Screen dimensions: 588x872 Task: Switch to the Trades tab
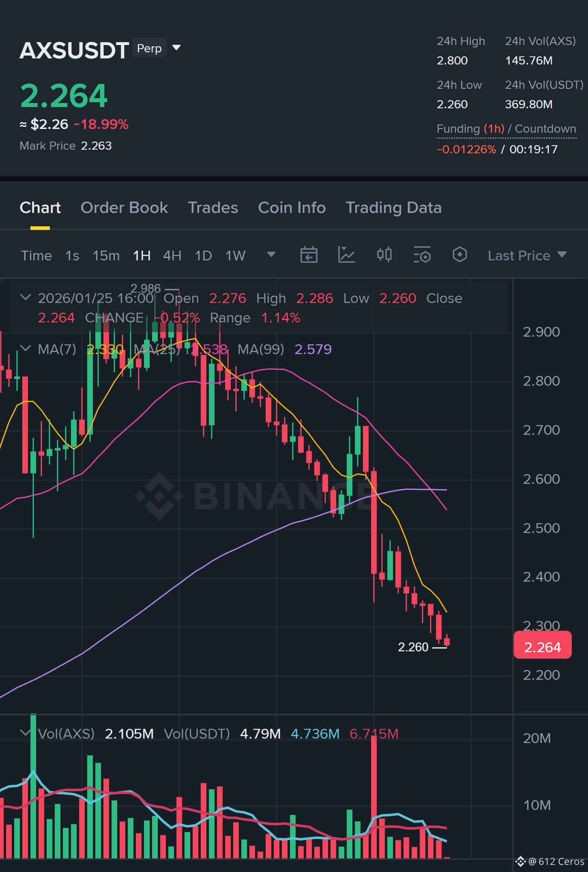tap(213, 208)
